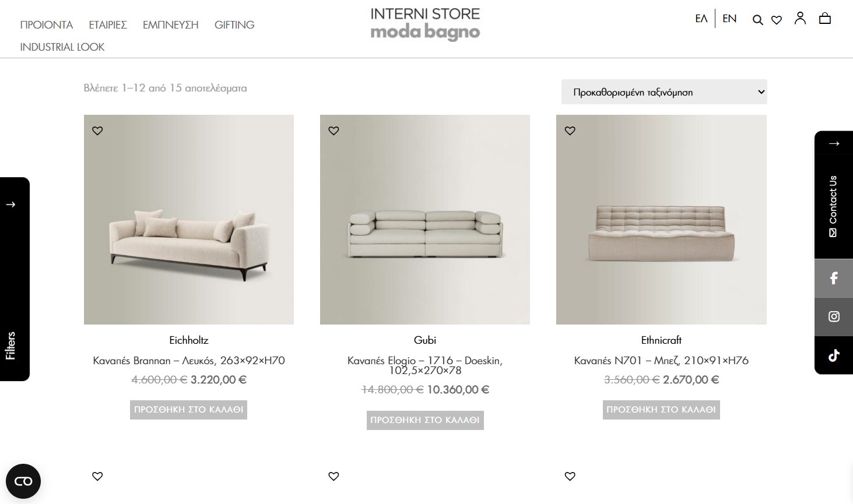The image size is (853, 504).
Task: Open the cookie settings icon
Action: [23, 481]
